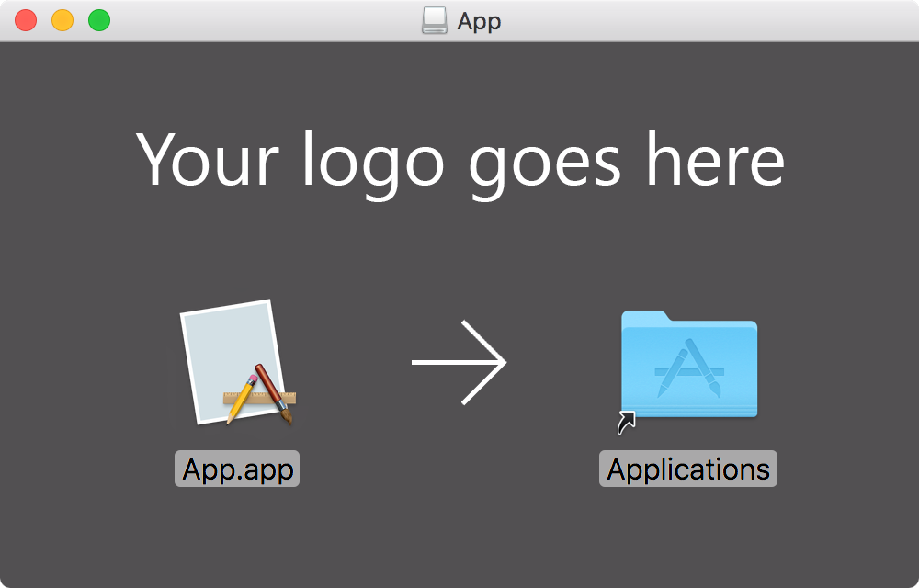Select the Applications folder icon
Image resolution: width=919 pixels, height=588 pixels.
point(689,364)
